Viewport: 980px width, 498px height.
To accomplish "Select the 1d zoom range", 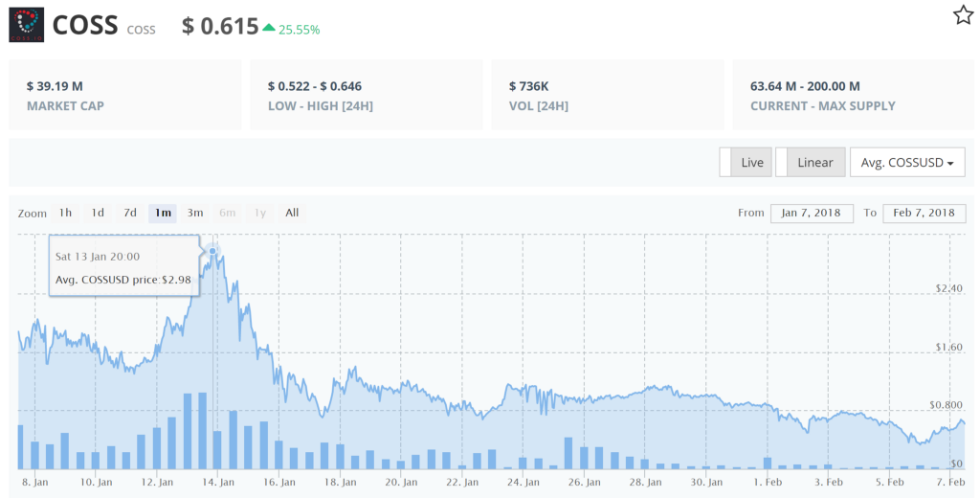I will pyautogui.click(x=98, y=213).
